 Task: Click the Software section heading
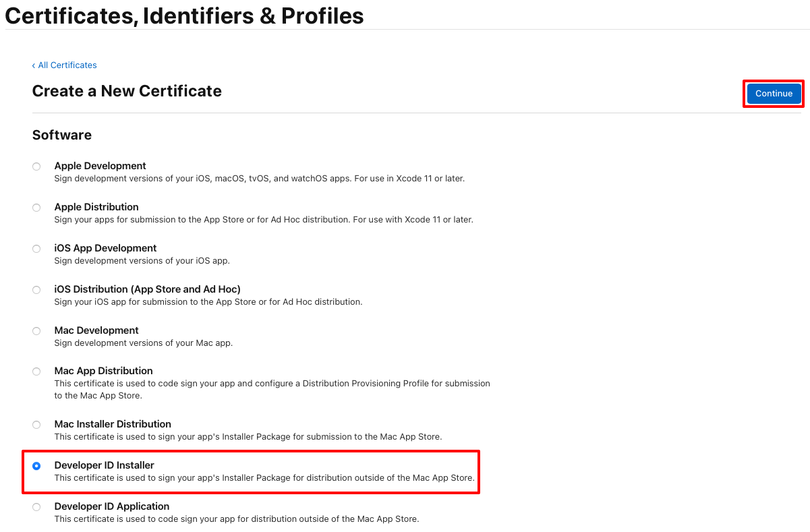click(62, 135)
